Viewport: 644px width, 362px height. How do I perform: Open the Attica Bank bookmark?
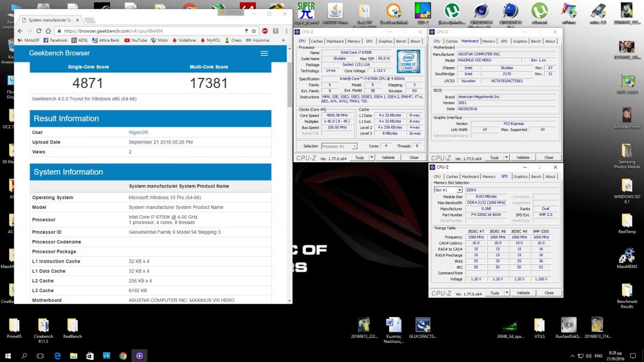pos(106,40)
